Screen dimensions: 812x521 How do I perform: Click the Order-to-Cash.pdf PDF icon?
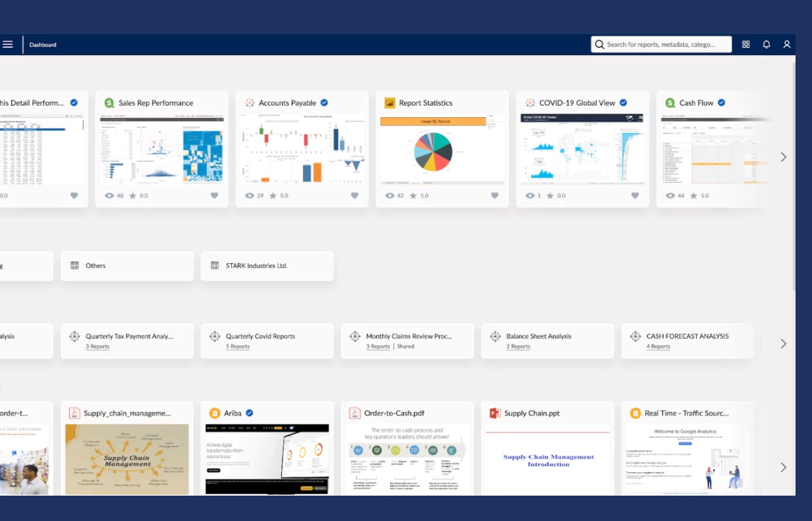[x=355, y=413]
